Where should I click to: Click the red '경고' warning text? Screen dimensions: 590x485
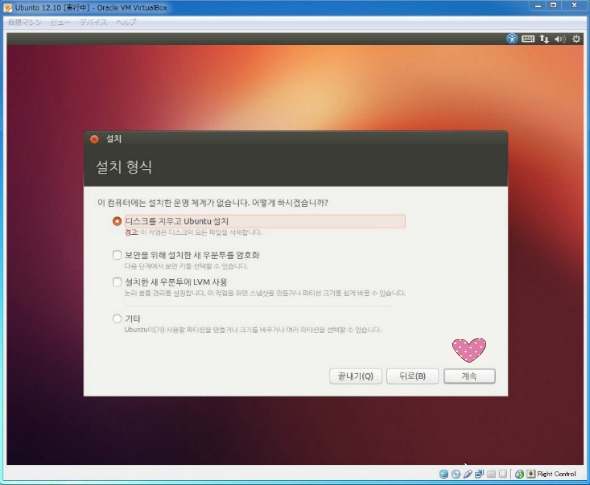[x=131, y=233]
